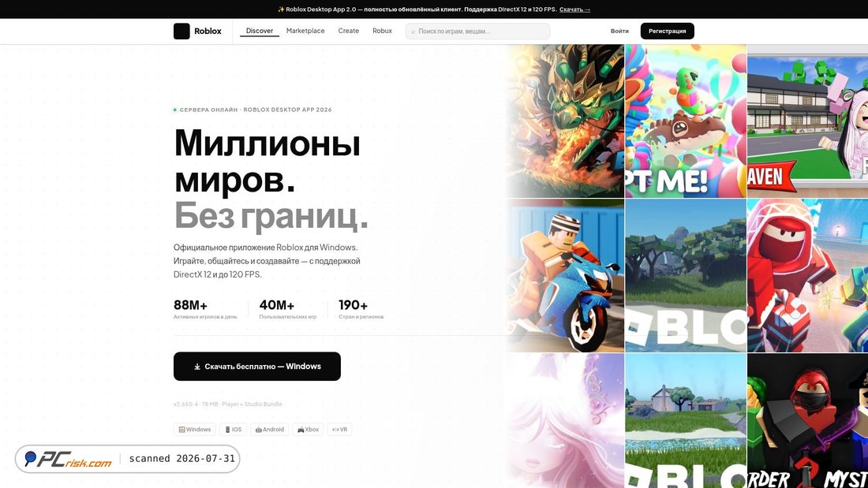Click the Roblox logo icon
Image resolution: width=868 pixels, height=488 pixels.
click(181, 31)
